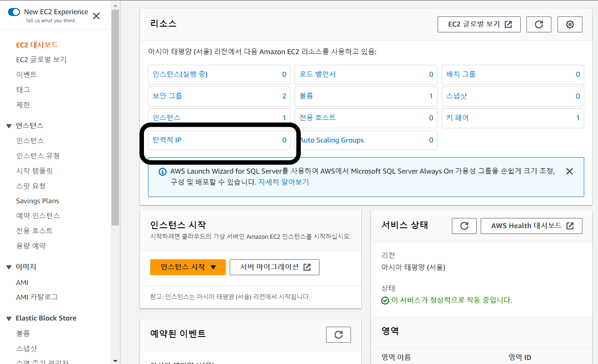Dismiss the AWS Launch Wizard banner
Viewport: 598px width, 364px height.
point(570,171)
